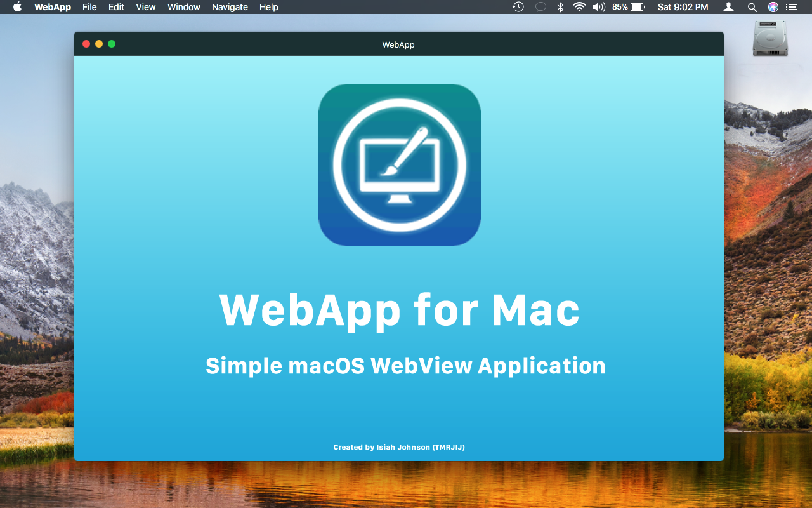Zoom the WebApp window with green button

point(112,44)
